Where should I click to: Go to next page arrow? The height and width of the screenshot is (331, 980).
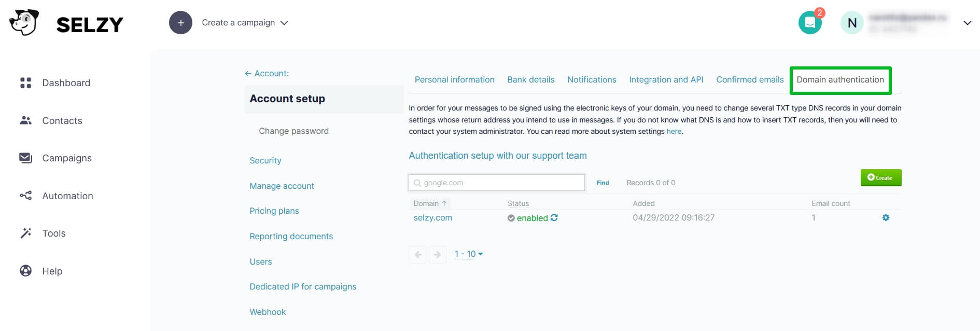(437, 255)
